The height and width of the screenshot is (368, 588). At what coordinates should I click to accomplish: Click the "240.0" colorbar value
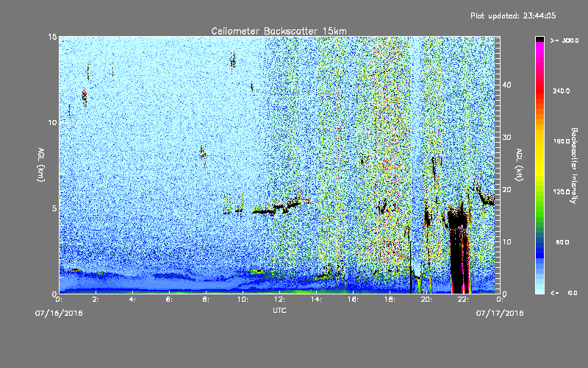562,91
